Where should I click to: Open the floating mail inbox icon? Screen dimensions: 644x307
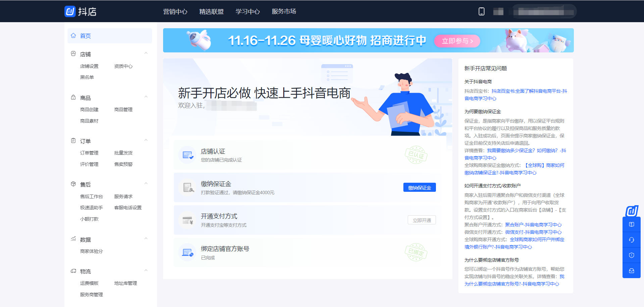[632, 271]
